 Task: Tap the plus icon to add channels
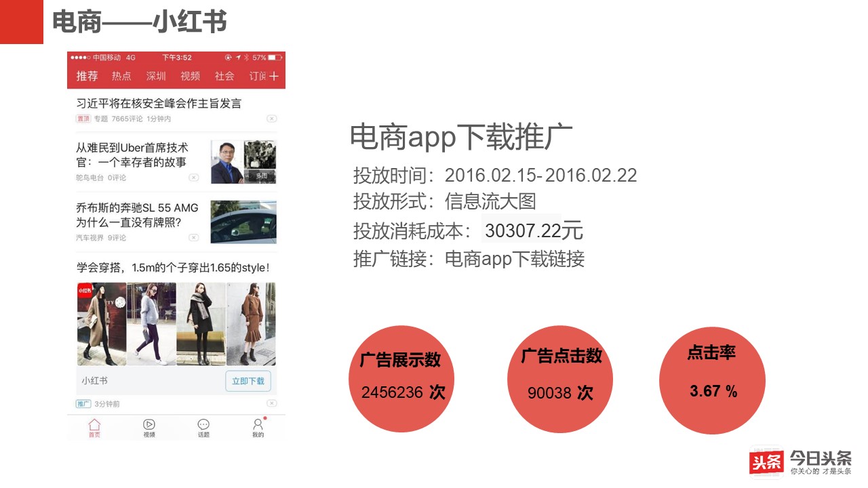pyautogui.click(x=274, y=76)
